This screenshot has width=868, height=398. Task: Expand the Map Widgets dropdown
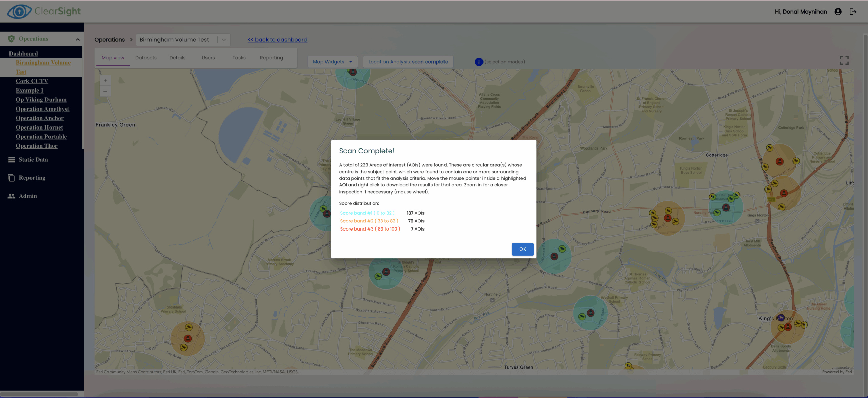332,62
